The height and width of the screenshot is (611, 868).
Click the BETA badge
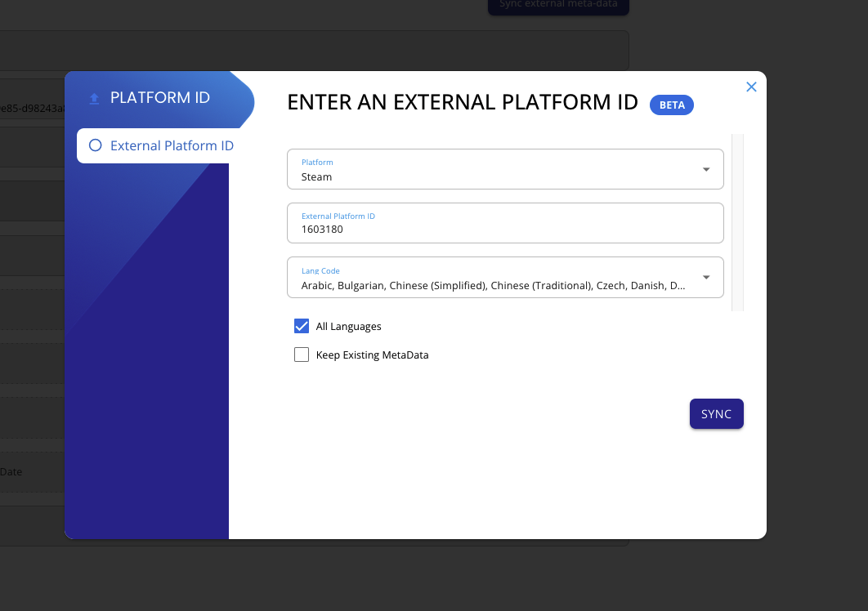pos(672,105)
